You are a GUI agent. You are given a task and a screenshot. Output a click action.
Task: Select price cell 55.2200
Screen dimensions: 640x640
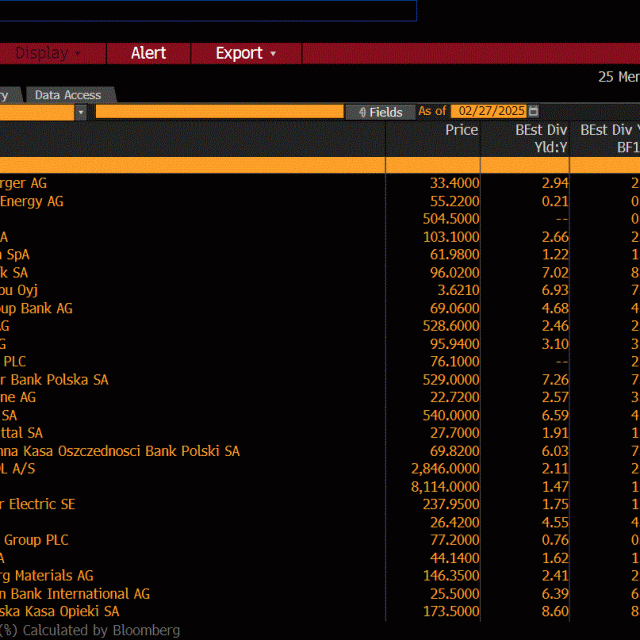454,201
